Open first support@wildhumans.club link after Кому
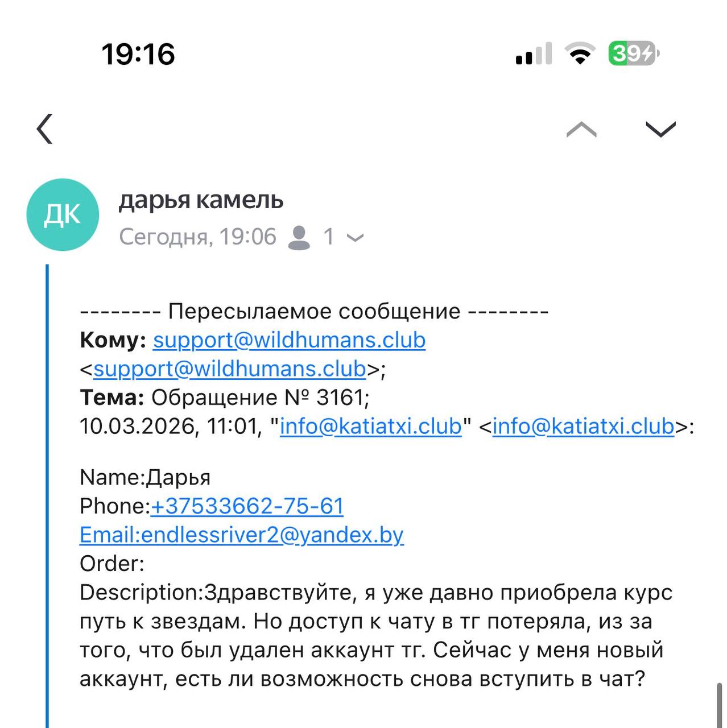 (289, 340)
